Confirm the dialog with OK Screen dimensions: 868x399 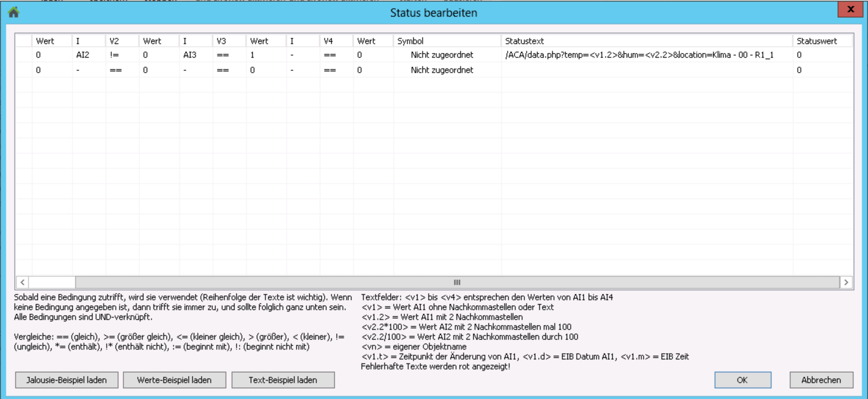[x=742, y=380]
